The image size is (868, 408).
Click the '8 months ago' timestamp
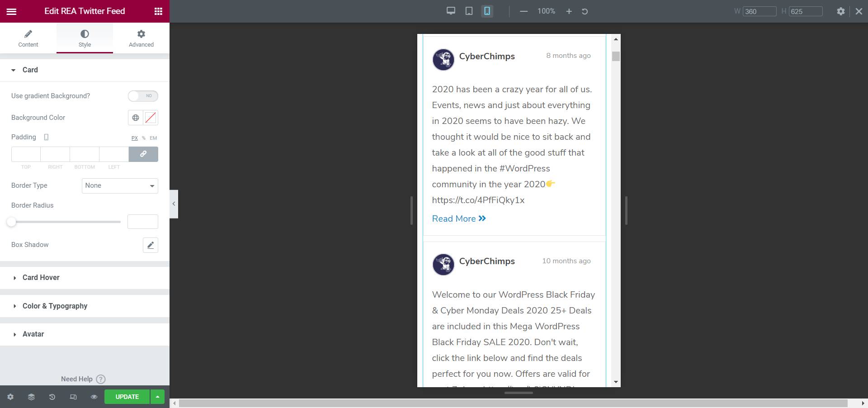(x=568, y=56)
